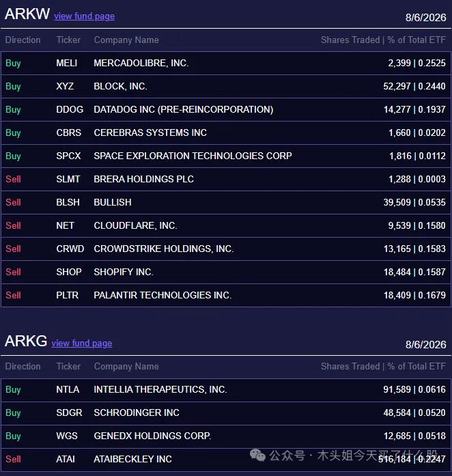The image size is (452, 476).
Task: Click the Sell label in ATAI row
Action: (x=13, y=460)
